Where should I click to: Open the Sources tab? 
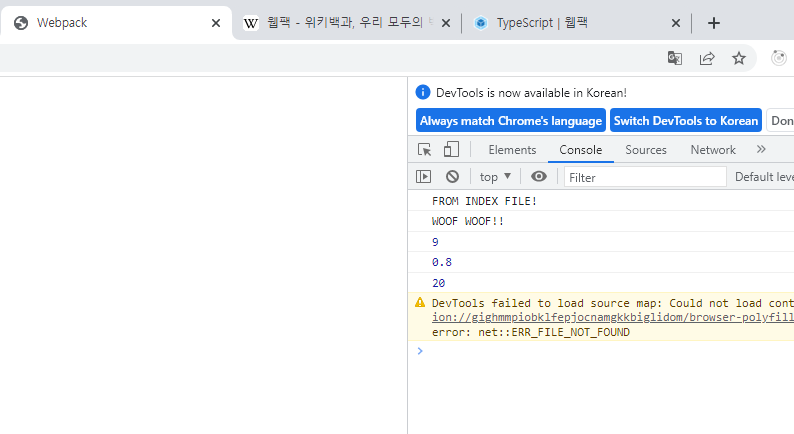pos(646,150)
